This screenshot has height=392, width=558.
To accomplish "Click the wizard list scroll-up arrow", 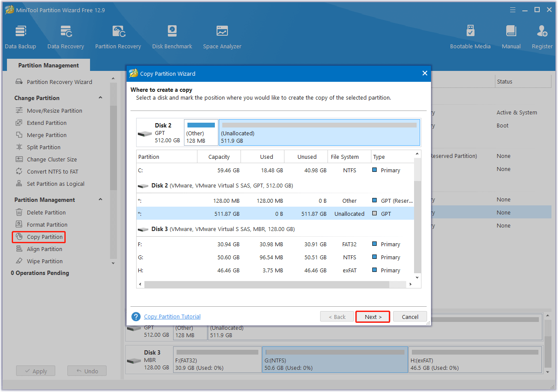I will [418, 154].
